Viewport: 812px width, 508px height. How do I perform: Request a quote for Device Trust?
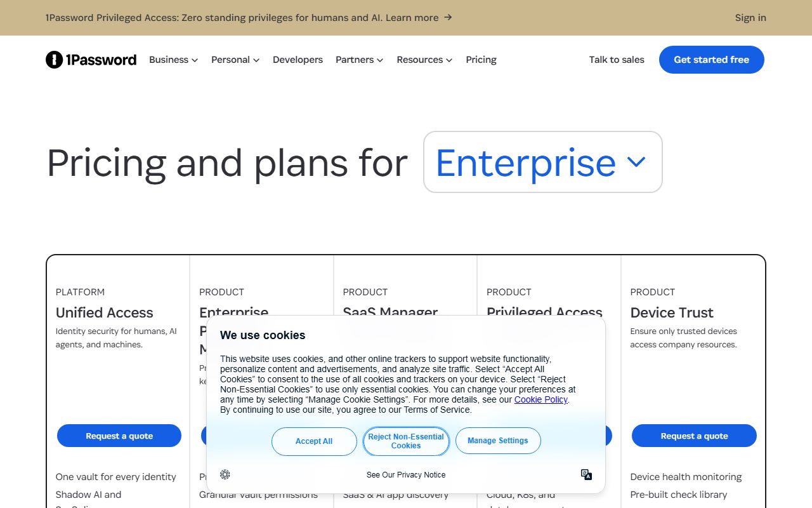pyautogui.click(x=694, y=436)
